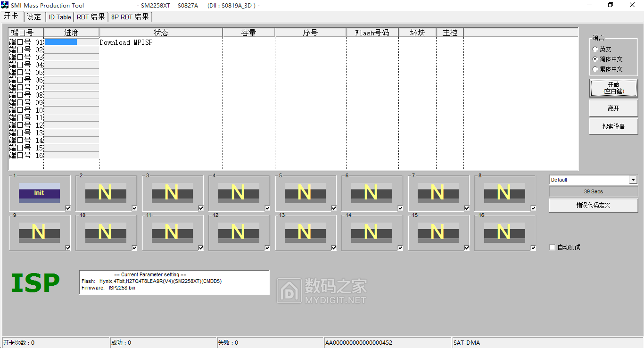Click the port 4 N status icon

239,193
